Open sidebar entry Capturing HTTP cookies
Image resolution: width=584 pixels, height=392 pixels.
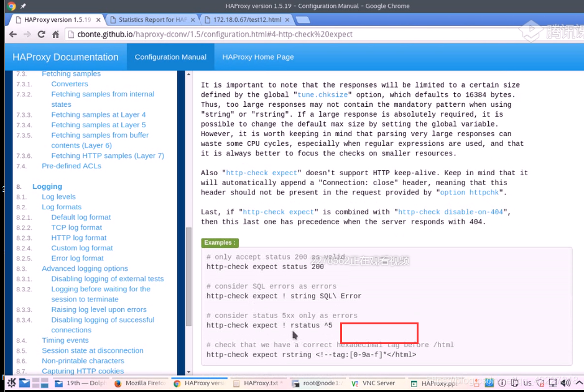[x=83, y=371]
